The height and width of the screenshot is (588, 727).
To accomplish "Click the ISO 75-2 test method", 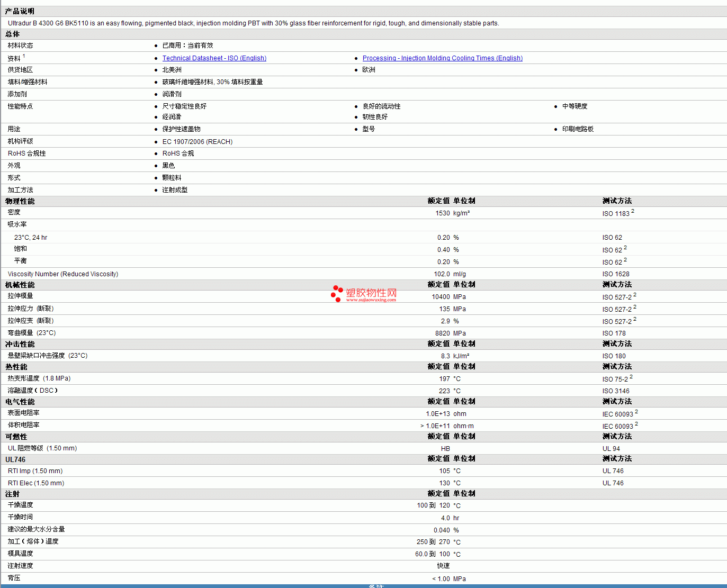I will [x=615, y=379].
